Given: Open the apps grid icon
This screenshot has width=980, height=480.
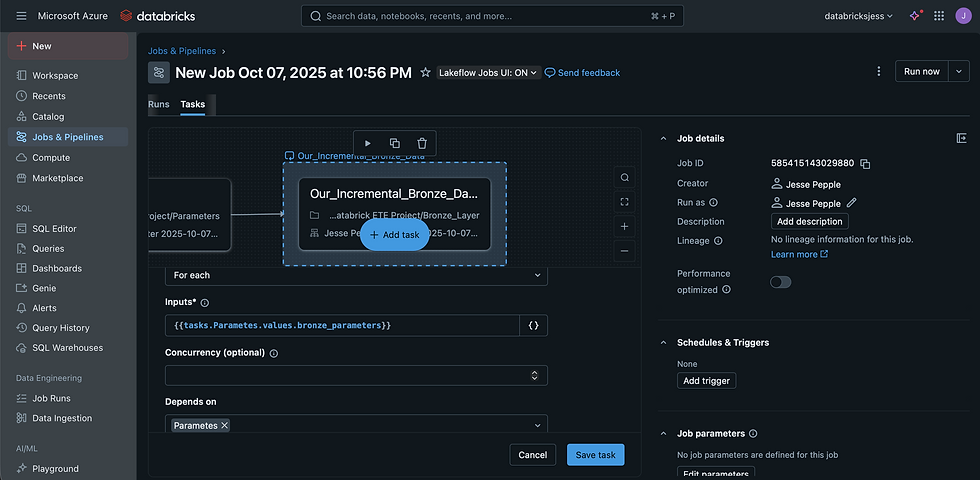Looking at the screenshot, I should tap(939, 16).
